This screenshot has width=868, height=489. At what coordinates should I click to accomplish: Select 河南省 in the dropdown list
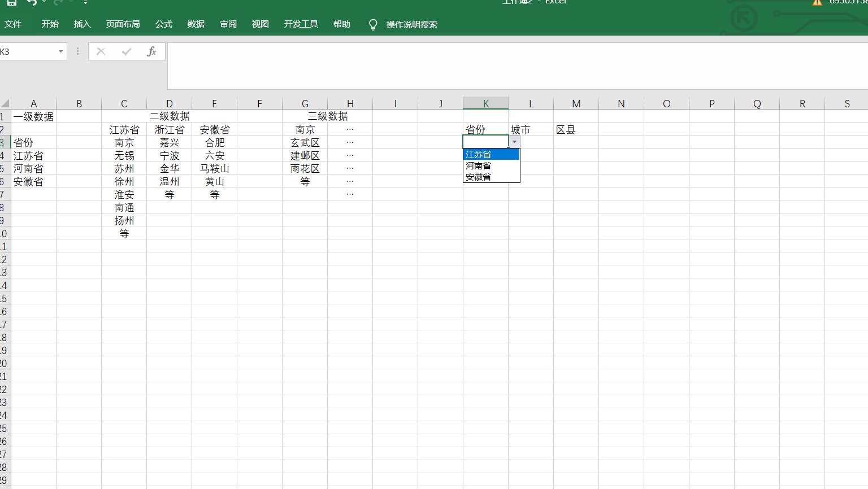tap(491, 166)
